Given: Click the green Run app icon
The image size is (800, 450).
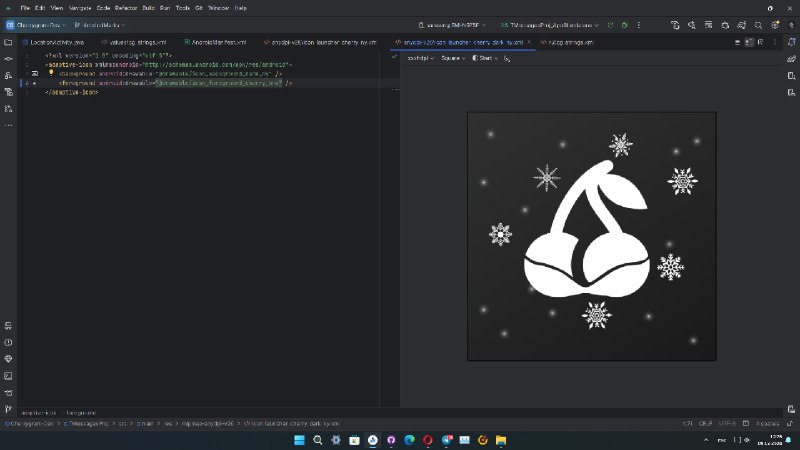Looking at the screenshot, I should 610,25.
